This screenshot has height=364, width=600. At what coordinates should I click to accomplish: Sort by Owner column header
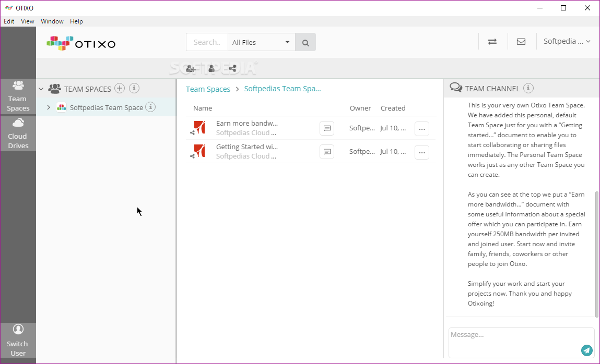point(360,108)
